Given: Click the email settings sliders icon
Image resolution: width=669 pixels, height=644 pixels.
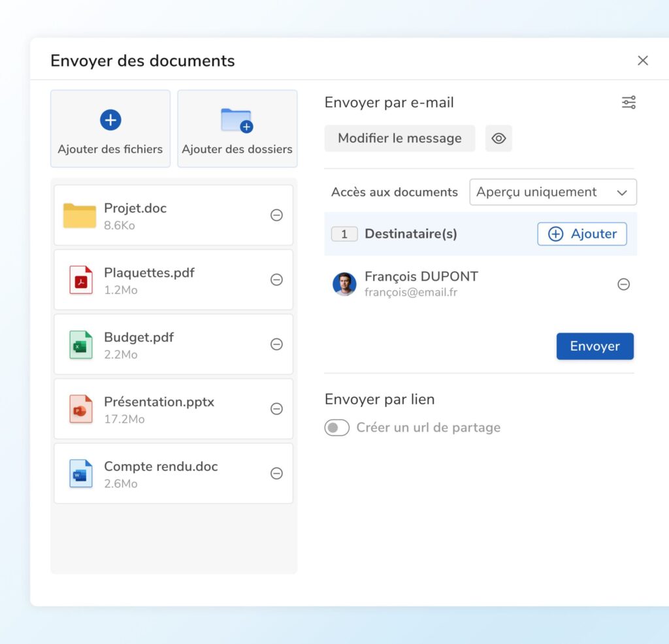Looking at the screenshot, I should (628, 103).
